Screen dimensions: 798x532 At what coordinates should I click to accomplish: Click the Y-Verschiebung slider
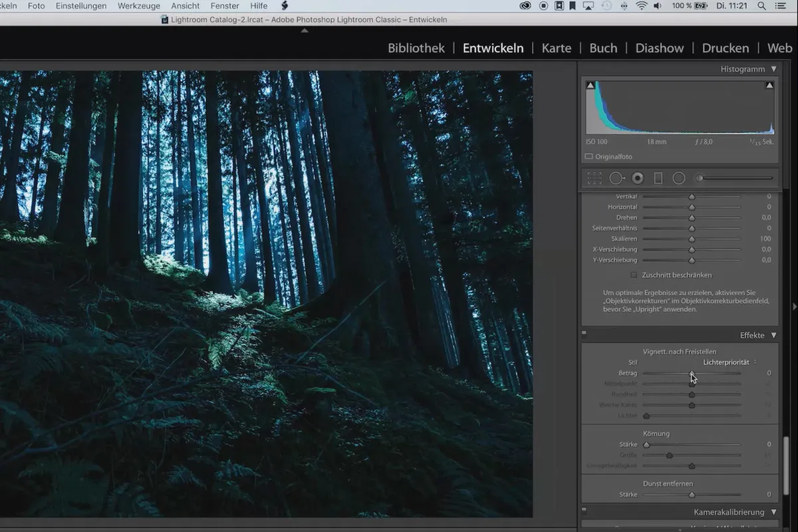pyautogui.click(x=692, y=260)
